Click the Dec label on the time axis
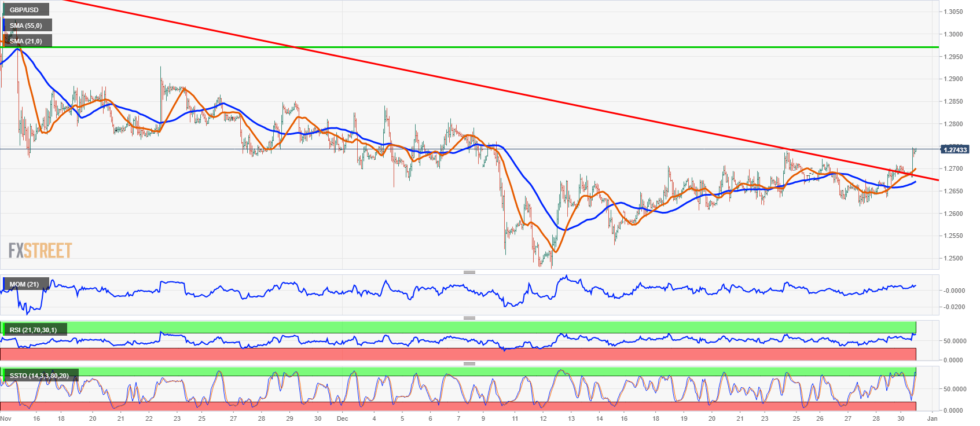This screenshot has height=426, width=980. tap(342, 418)
